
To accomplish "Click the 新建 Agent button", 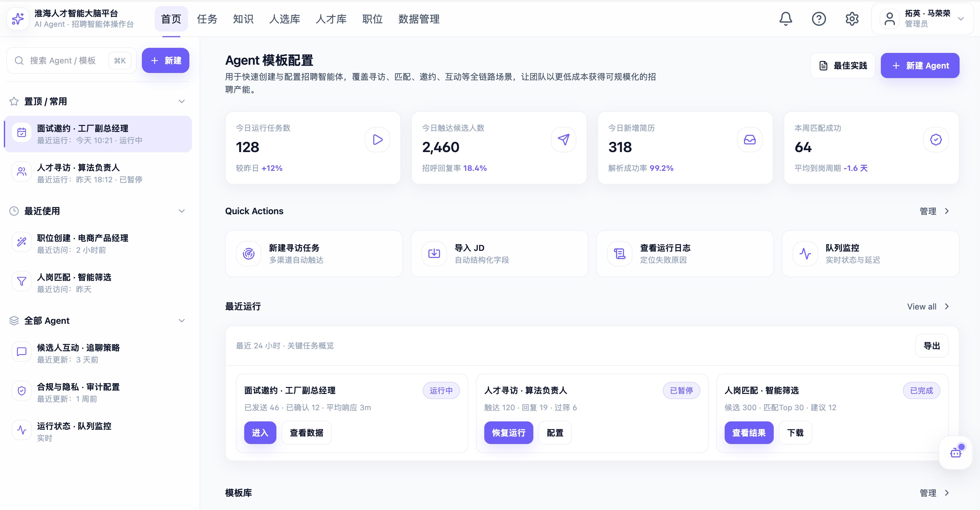I will [920, 65].
